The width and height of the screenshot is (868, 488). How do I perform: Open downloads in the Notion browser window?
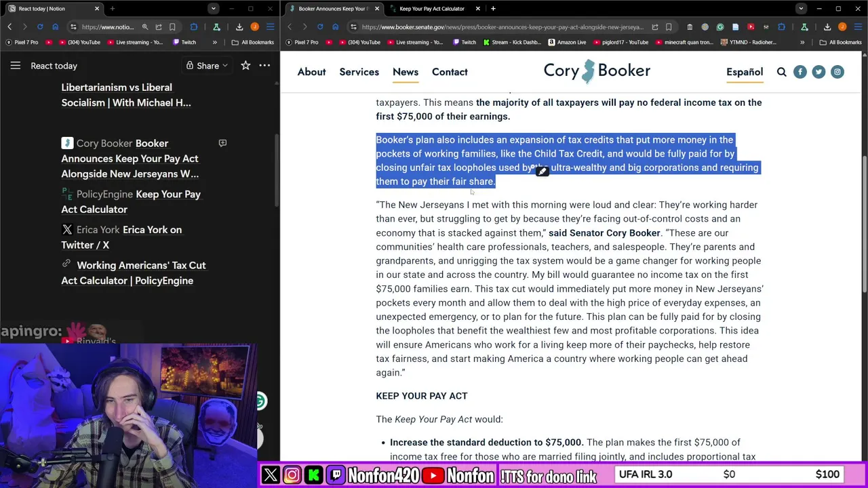pos(239,27)
